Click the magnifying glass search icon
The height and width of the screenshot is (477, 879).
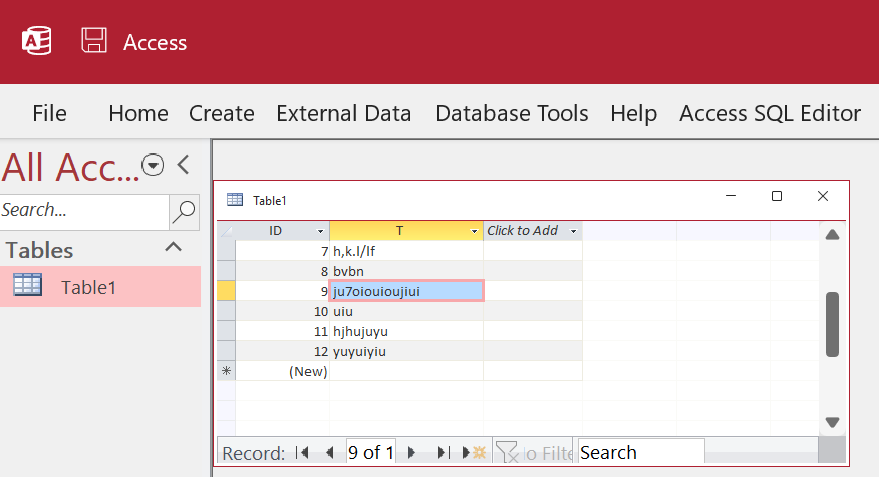(x=184, y=212)
